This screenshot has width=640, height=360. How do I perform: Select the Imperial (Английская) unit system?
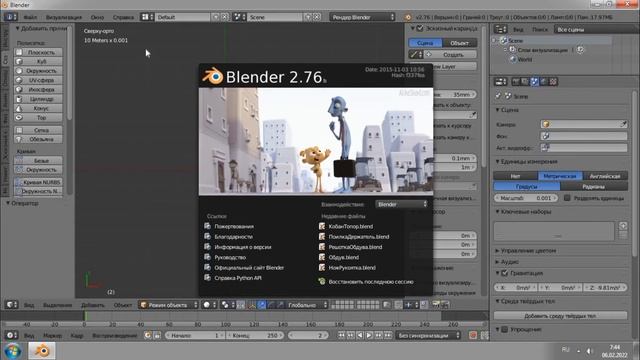605,176
